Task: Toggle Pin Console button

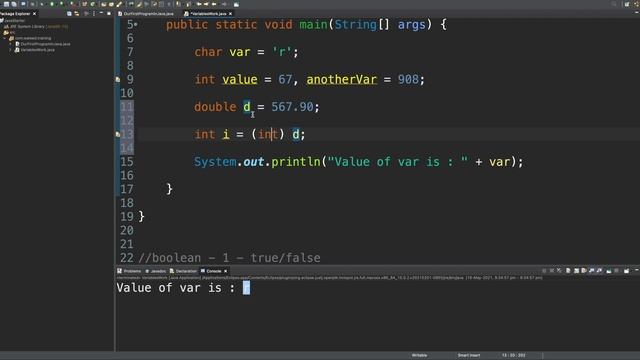Action: tap(609, 271)
